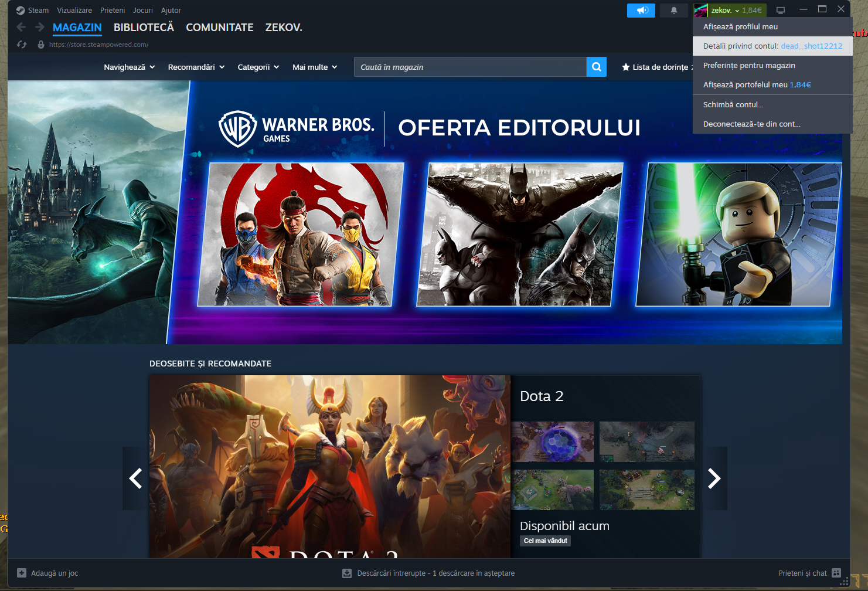
Task: Open the Batman Arkham game thumbnail
Action: point(519,235)
